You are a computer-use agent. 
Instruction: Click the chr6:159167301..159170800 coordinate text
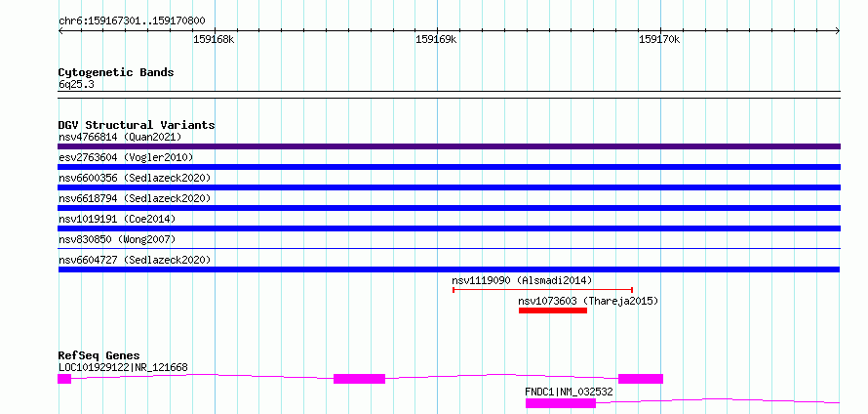click(132, 21)
